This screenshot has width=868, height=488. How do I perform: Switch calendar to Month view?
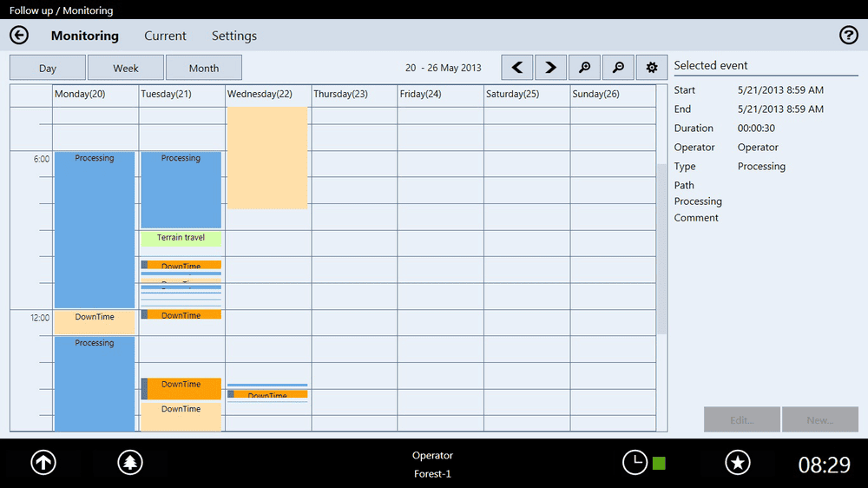coord(204,68)
